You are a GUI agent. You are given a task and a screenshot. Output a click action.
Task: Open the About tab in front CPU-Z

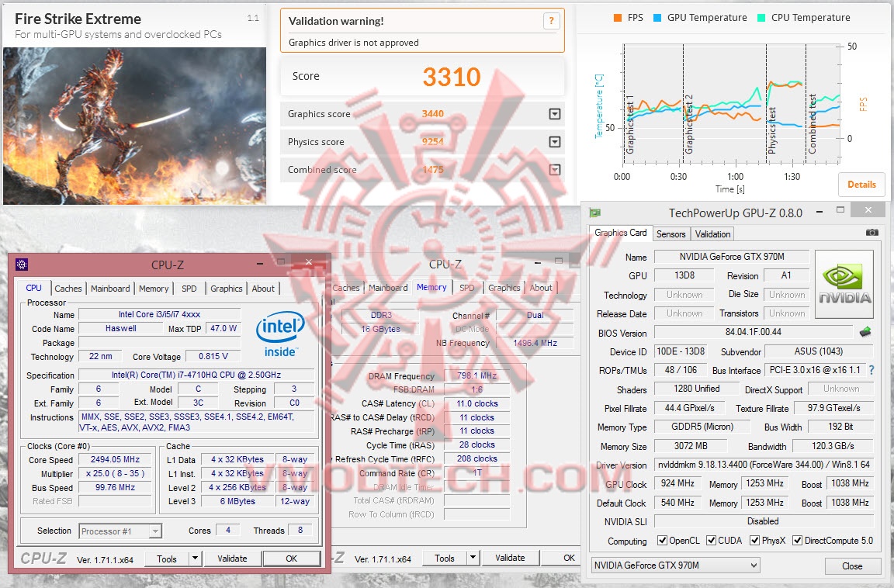tap(263, 289)
